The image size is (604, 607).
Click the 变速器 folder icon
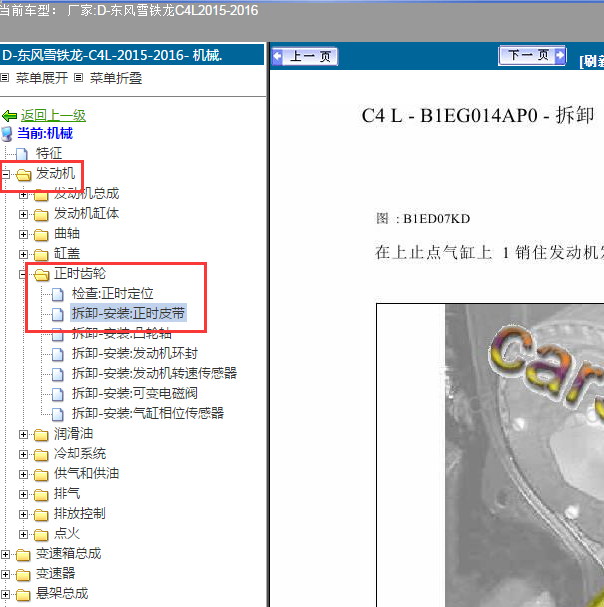[x=23, y=575]
